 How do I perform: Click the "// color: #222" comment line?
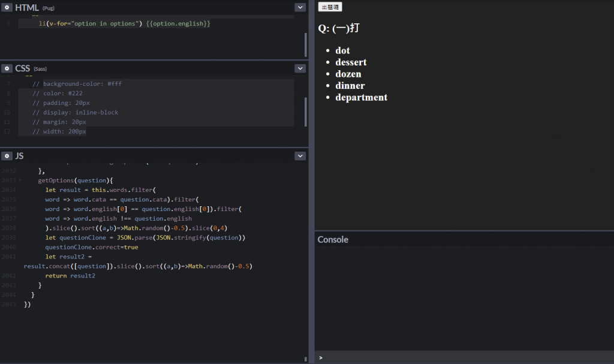point(58,94)
